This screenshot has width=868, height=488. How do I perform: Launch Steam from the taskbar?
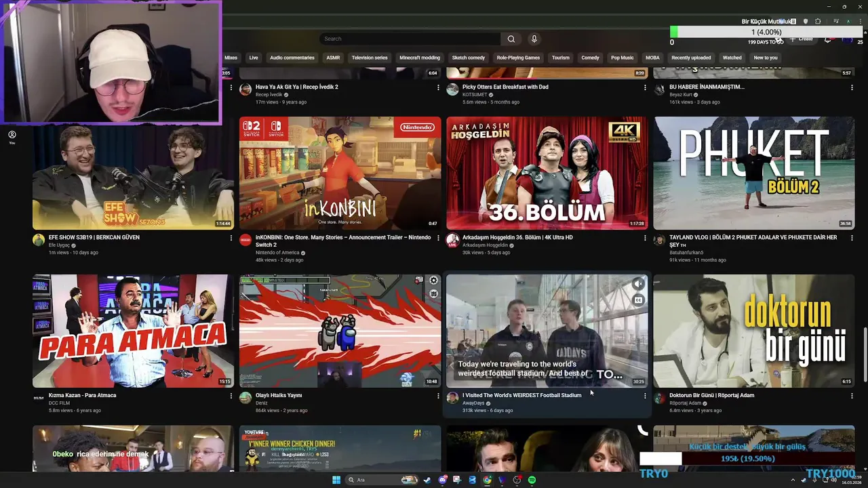427,480
